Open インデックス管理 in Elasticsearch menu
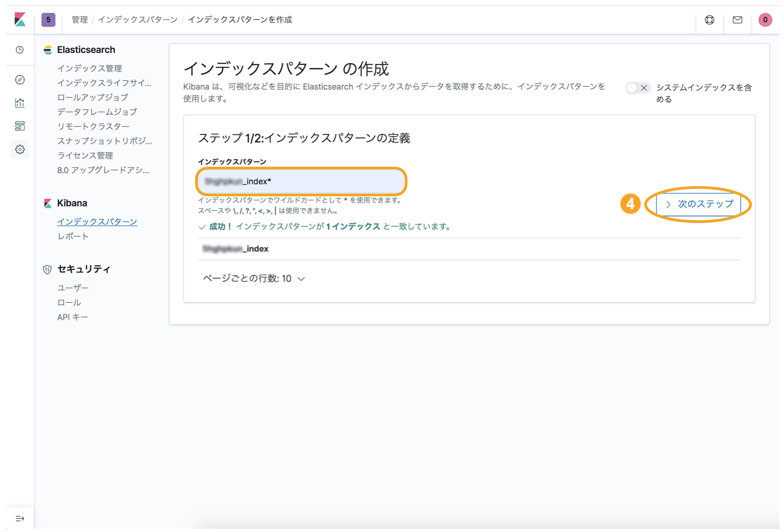The height and width of the screenshot is (532, 784). pos(89,68)
